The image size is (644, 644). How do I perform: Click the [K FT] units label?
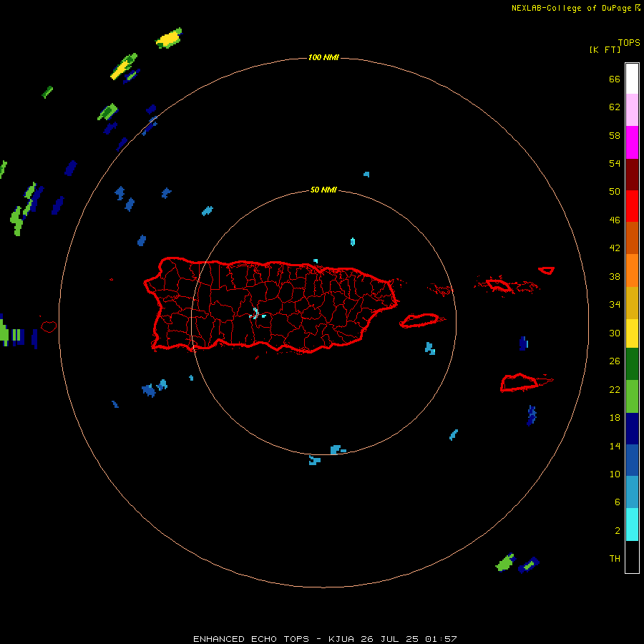click(605, 49)
